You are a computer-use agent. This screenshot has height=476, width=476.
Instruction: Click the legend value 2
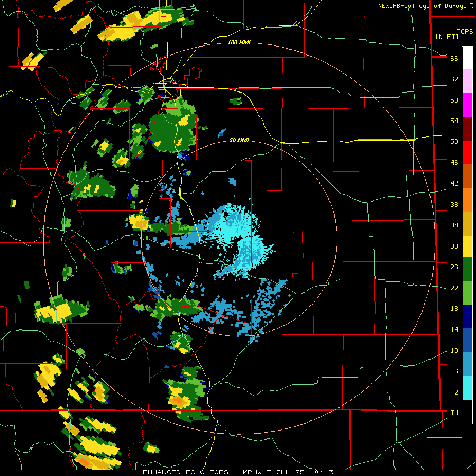pos(456,392)
